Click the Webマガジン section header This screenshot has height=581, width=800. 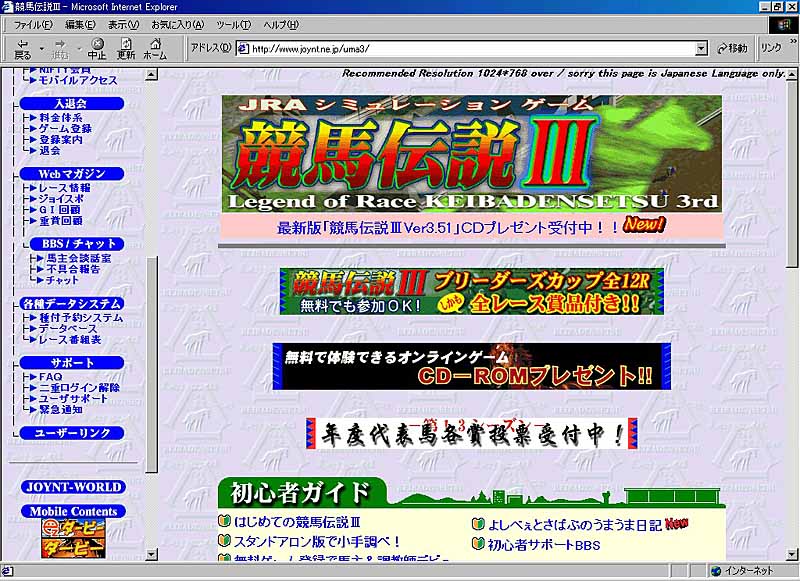tap(71, 174)
